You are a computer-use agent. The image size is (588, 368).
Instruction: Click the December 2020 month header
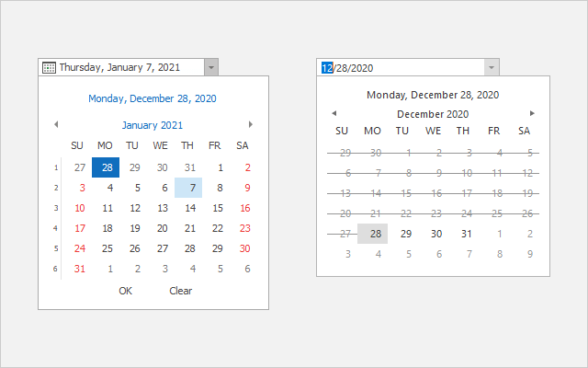coord(433,114)
